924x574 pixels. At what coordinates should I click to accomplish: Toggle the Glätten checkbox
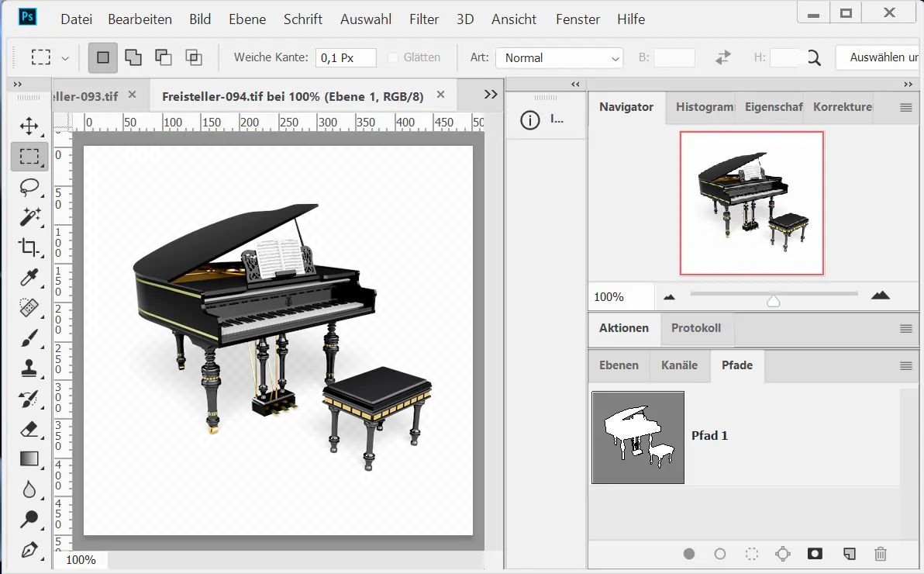(393, 57)
